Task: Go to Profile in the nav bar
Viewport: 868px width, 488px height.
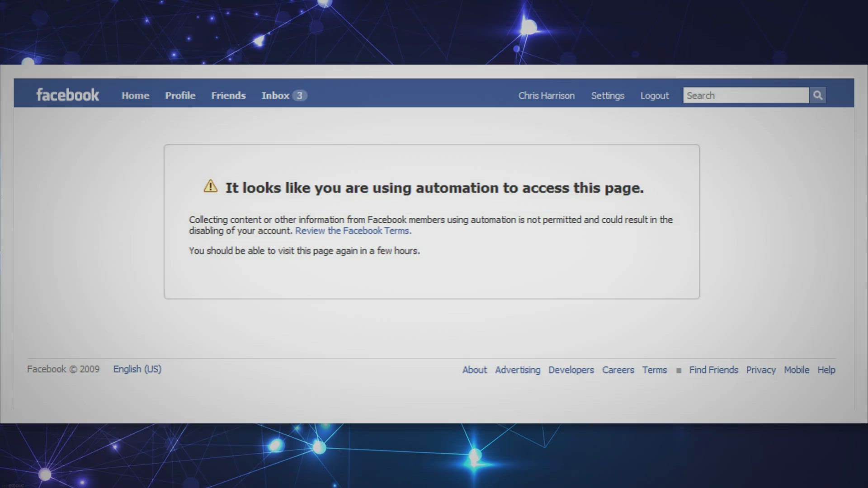Action: pyautogui.click(x=180, y=95)
